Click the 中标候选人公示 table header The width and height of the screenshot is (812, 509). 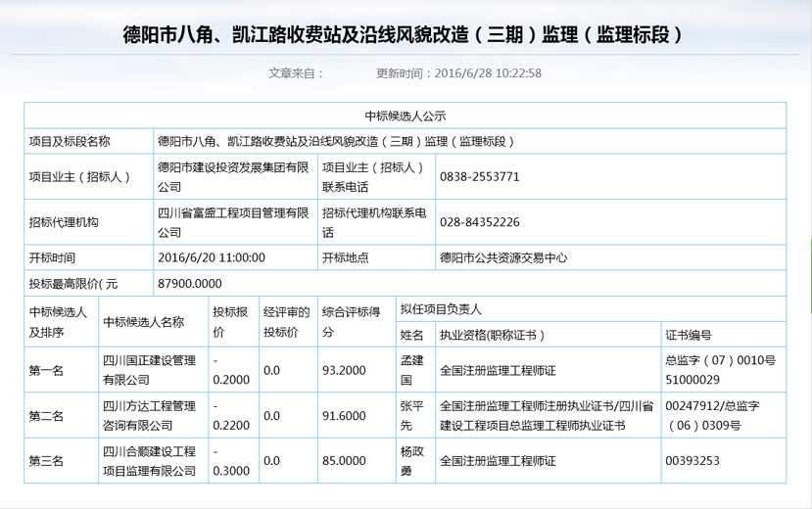(406, 116)
